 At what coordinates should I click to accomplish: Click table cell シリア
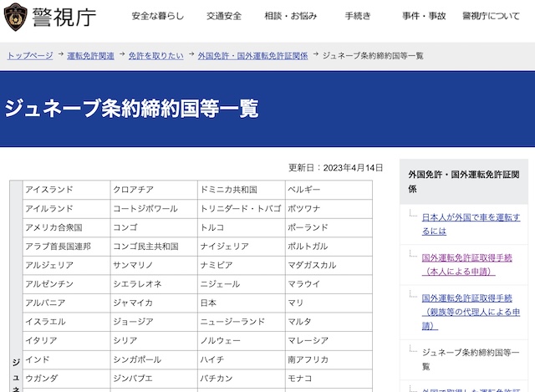pyautogui.click(x=154, y=341)
